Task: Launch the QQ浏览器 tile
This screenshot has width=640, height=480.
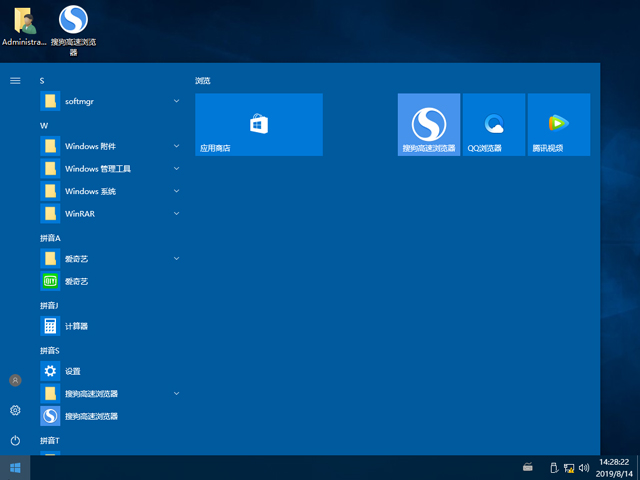Action: pyautogui.click(x=494, y=124)
